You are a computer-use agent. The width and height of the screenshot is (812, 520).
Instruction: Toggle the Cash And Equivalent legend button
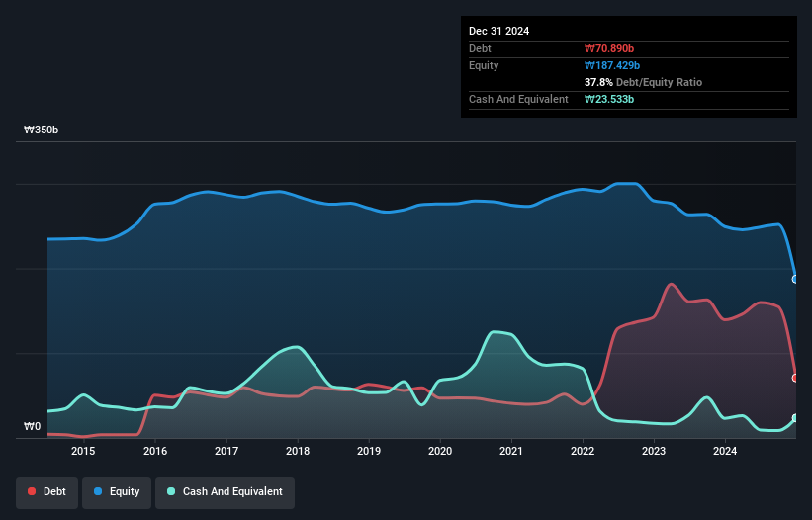click(x=225, y=492)
